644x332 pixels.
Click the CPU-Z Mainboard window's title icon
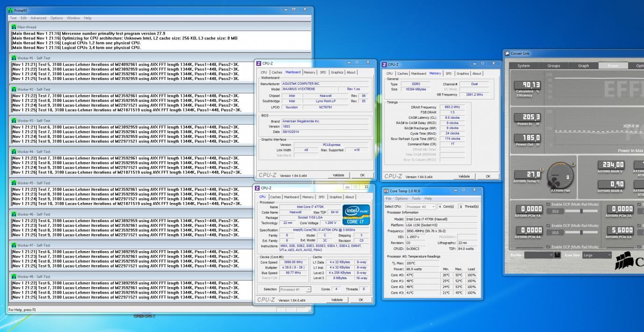click(258, 63)
